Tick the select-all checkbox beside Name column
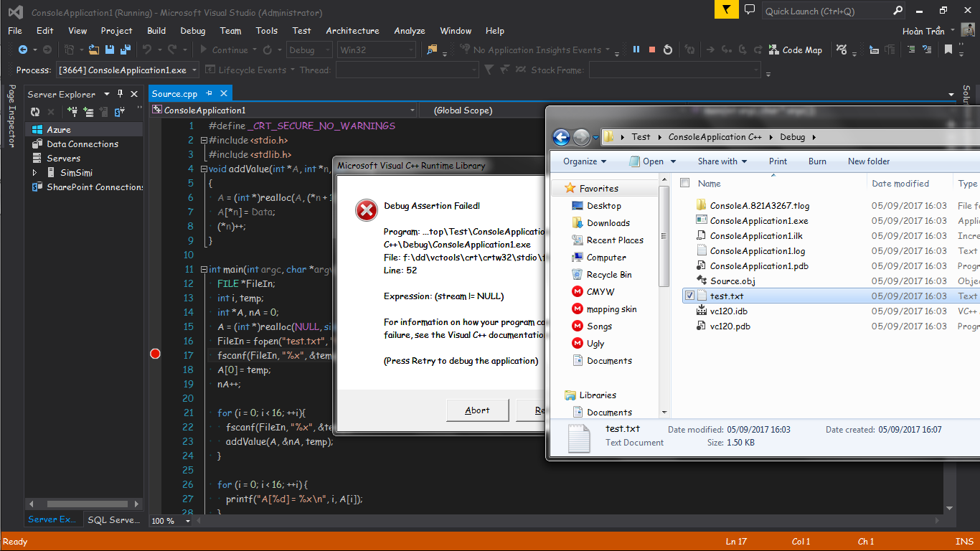Viewport: 980px width, 551px height. 684,183
